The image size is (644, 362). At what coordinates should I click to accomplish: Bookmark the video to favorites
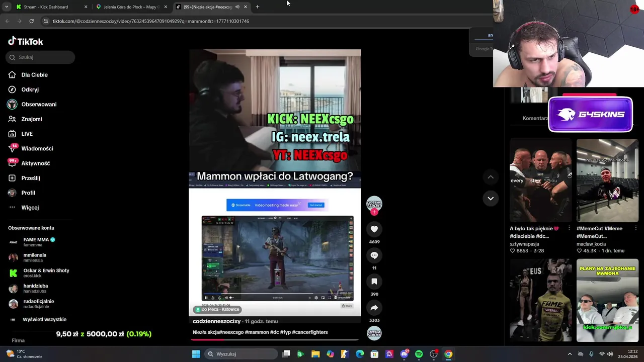374,282
